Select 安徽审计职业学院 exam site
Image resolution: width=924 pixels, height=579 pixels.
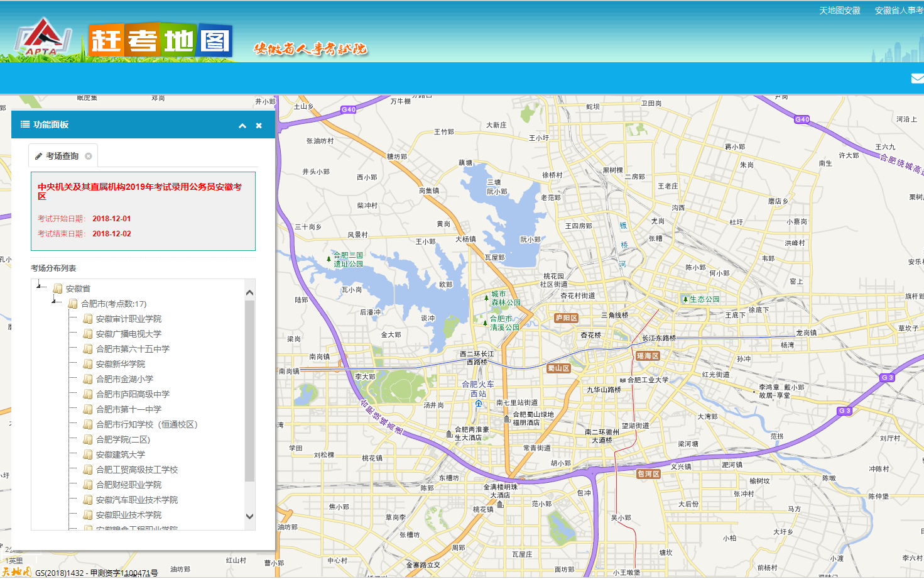pyautogui.click(x=129, y=319)
